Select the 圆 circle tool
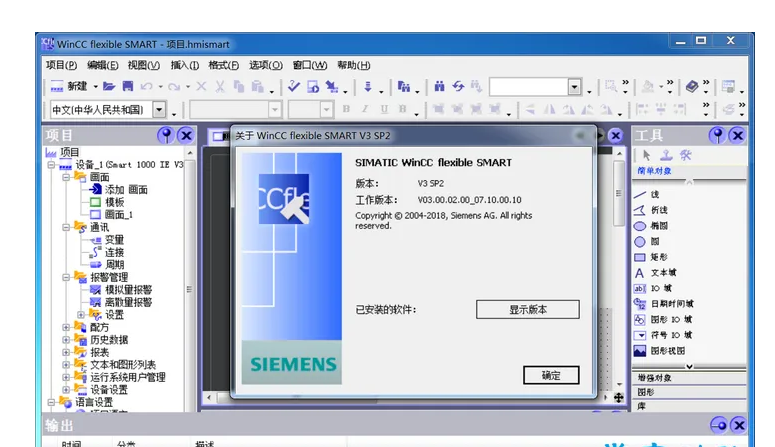This screenshot has height=447, width=775. (x=646, y=241)
